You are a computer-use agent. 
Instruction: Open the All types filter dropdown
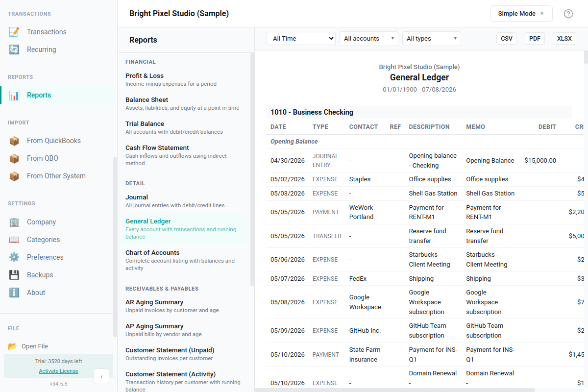point(432,39)
